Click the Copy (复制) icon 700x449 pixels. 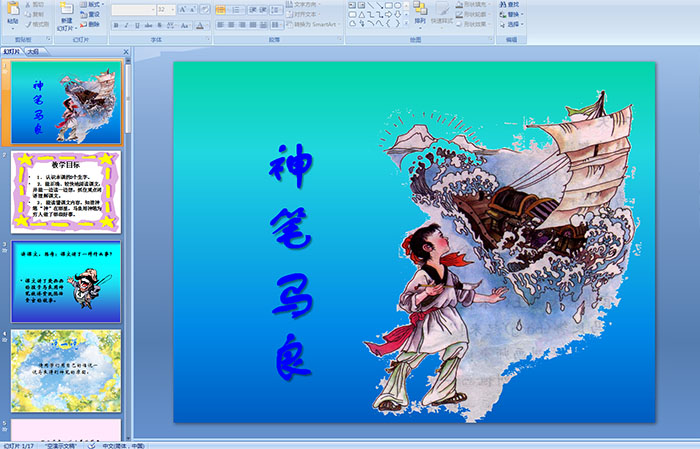click(x=29, y=14)
